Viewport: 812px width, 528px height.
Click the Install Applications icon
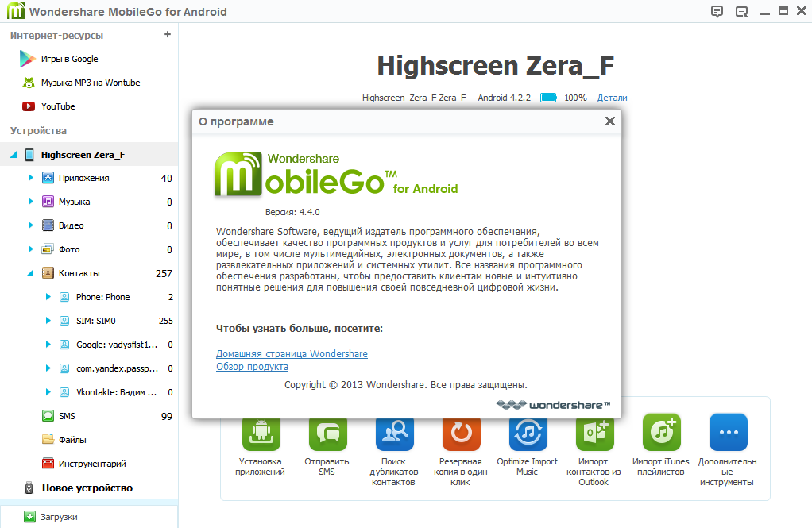pos(261,434)
